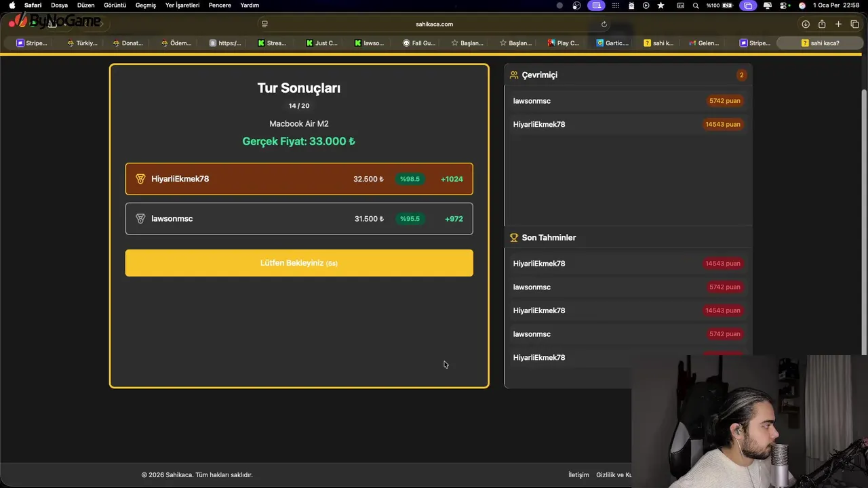Click the Share icon in Safari toolbar

(822, 24)
